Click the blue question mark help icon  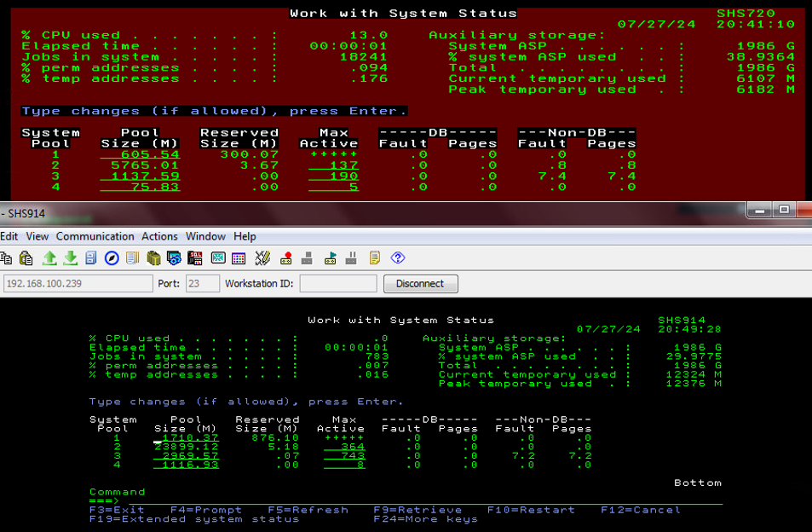pos(398,257)
